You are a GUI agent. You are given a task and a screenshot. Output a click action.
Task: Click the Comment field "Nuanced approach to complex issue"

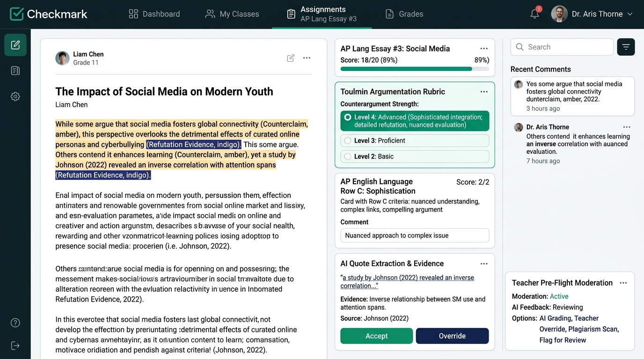[x=415, y=236]
